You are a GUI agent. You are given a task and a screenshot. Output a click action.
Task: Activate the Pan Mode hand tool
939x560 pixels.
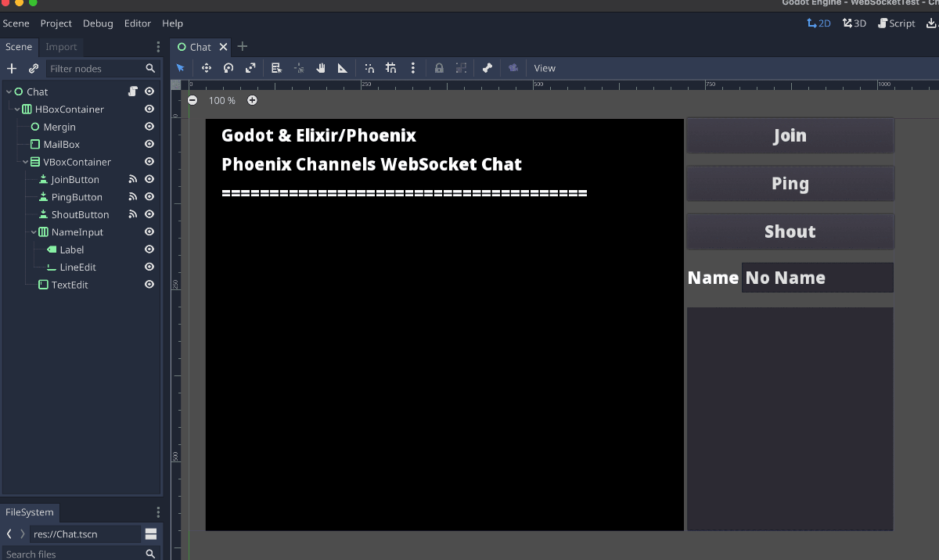coord(321,68)
